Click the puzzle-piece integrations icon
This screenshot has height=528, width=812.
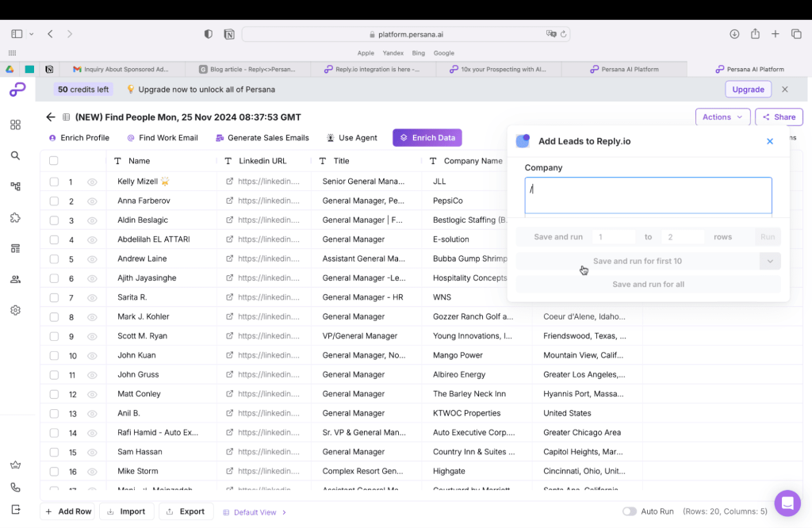pyautogui.click(x=16, y=218)
